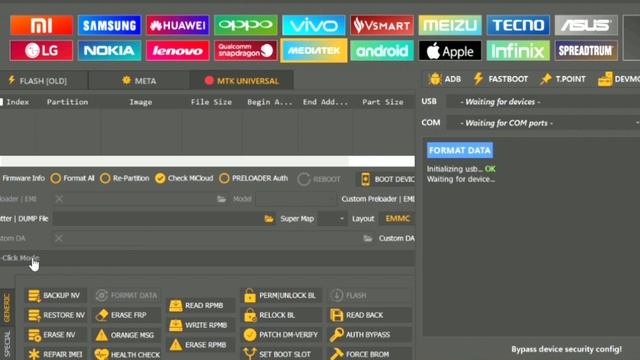Select the Qualcomm Snapdragon logo

tap(246, 51)
